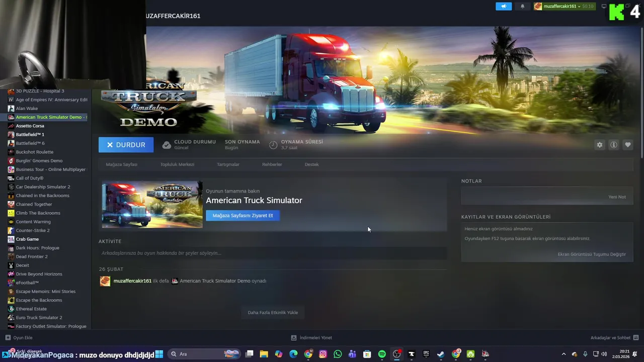This screenshot has width=644, height=362.
Task: Open Instagram from the taskbar
Action: [x=323, y=354]
